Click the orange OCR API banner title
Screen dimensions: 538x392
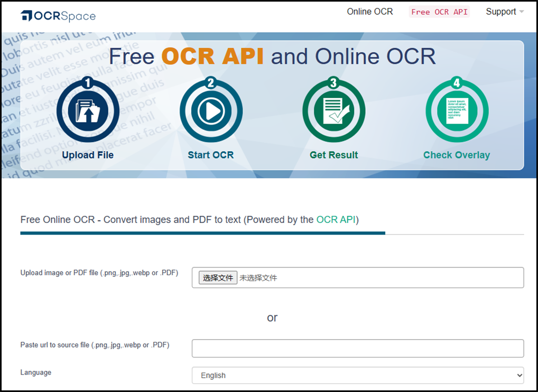tap(212, 56)
